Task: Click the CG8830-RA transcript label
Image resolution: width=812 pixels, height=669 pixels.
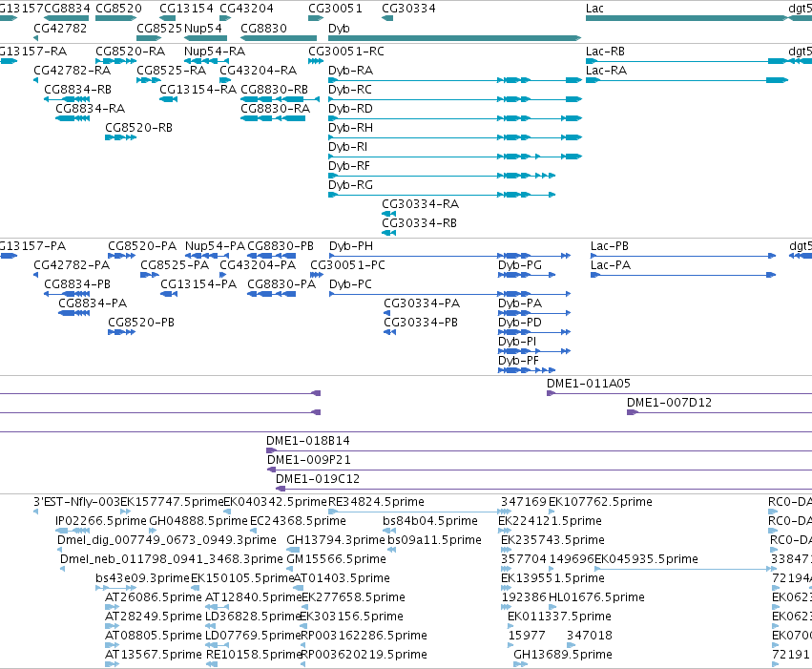Action: 276,109
